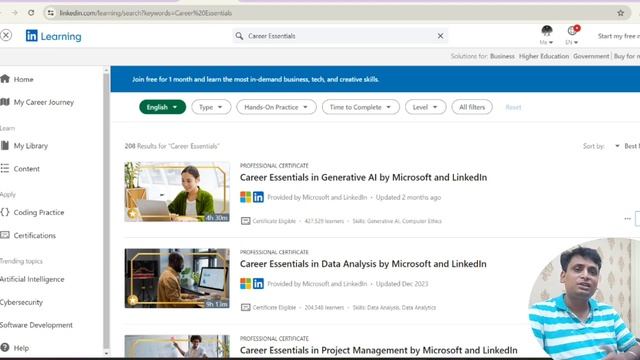Click LinkedIn icon beside Generative AI provider
The height and width of the screenshot is (360, 640).
click(258, 197)
